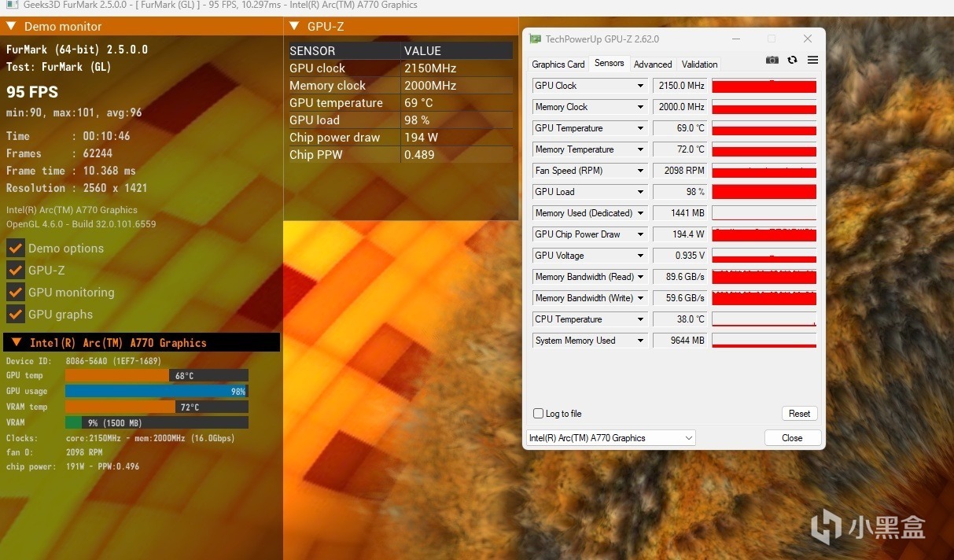Collapse the GPU-Z overlay panel
This screenshot has height=560, width=954.
294,26
